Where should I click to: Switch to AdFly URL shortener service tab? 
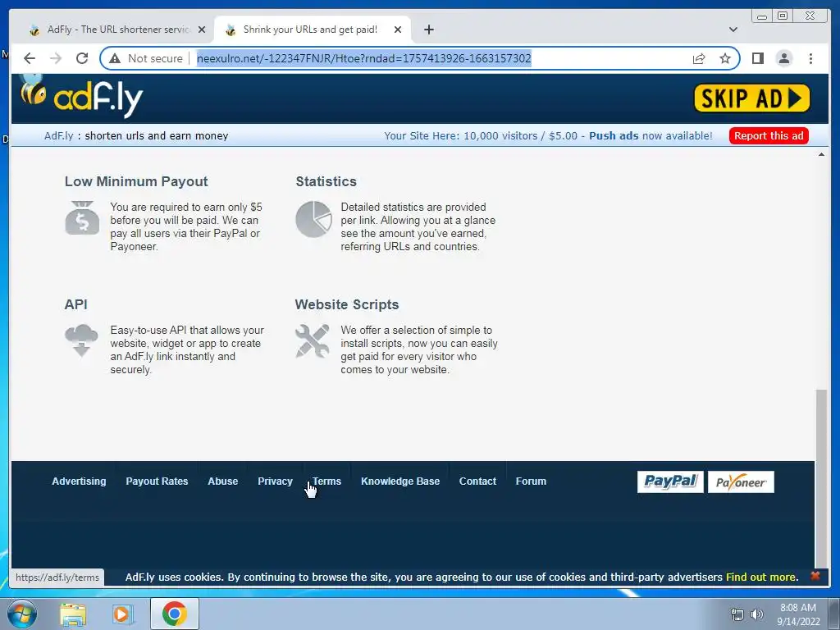[x=118, y=30]
